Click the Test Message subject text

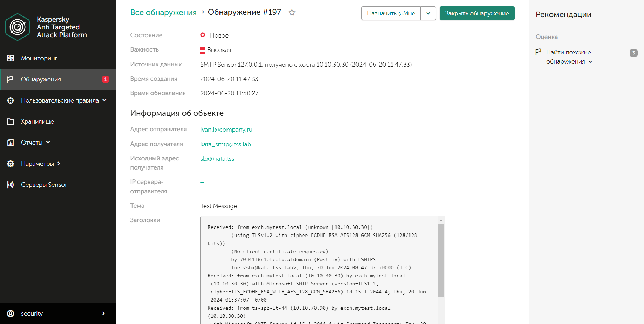(218, 206)
